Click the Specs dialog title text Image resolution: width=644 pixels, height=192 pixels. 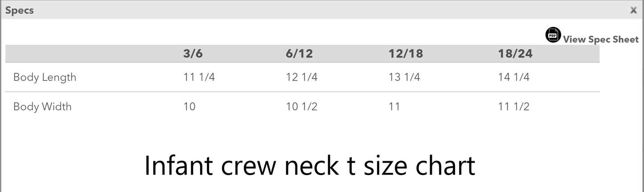(20, 10)
